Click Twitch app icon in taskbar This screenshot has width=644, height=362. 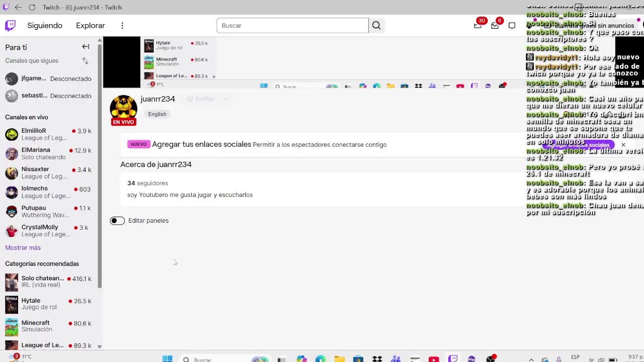tap(453, 358)
